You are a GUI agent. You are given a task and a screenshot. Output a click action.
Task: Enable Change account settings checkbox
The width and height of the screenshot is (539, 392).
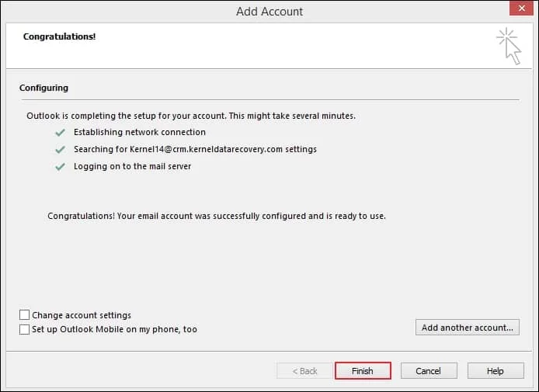[24, 314]
